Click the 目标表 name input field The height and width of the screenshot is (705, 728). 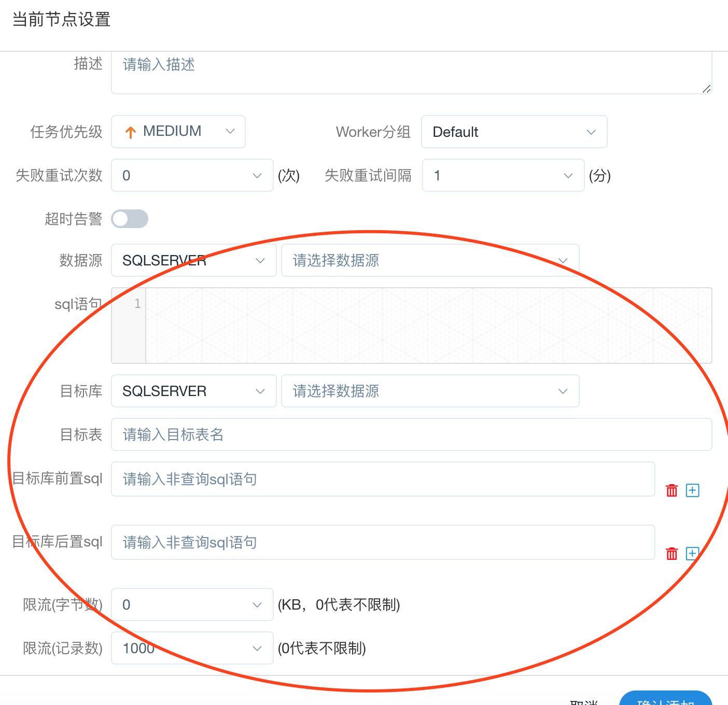(x=412, y=434)
